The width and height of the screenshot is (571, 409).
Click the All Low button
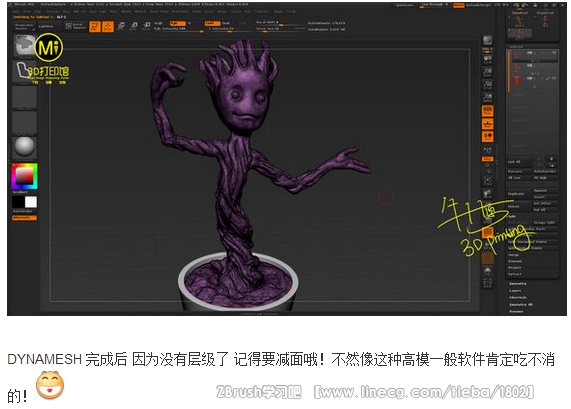click(520, 178)
